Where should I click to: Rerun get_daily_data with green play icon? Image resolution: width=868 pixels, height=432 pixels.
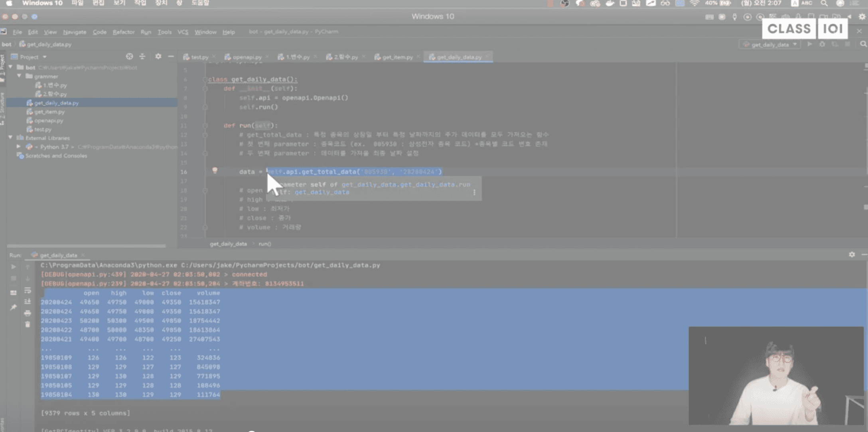[x=13, y=267]
